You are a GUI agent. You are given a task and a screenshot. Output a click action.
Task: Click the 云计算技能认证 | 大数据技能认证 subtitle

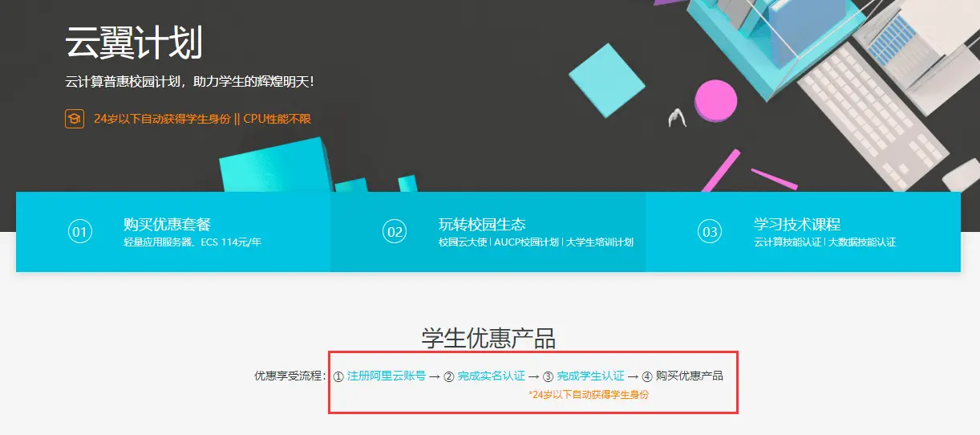(x=825, y=242)
